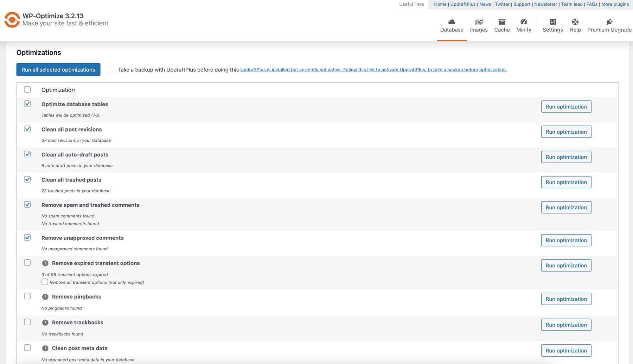Check 'Remove all transient options (not only expired)'
Image resolution: width=633 pixels, height=364 pixels.
[45, 282]
